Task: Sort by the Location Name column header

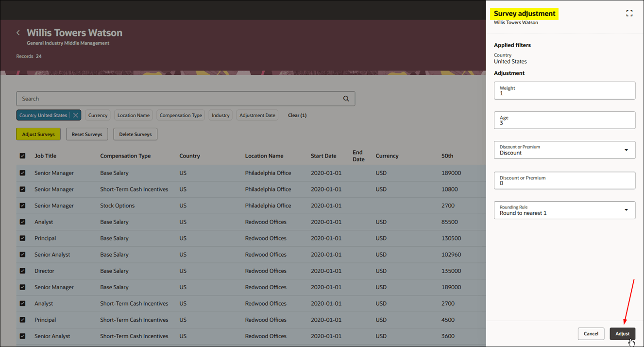Action: pos(264,156)
